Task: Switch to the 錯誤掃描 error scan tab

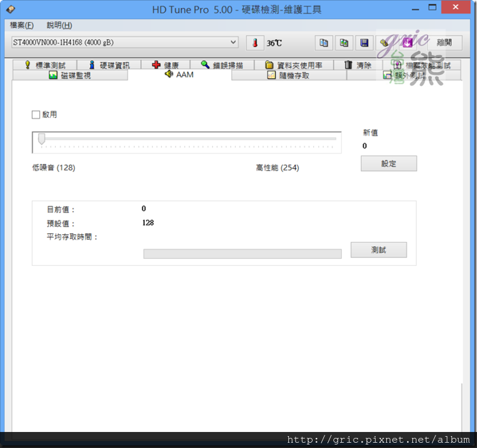Action: pyautogui.click(x=222, y=65)
